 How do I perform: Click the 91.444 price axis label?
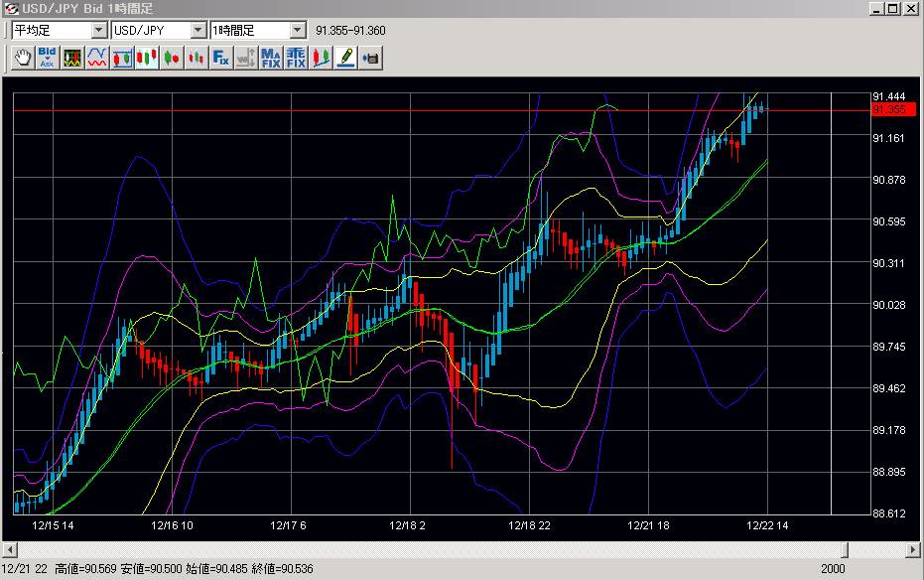(888, 96)
